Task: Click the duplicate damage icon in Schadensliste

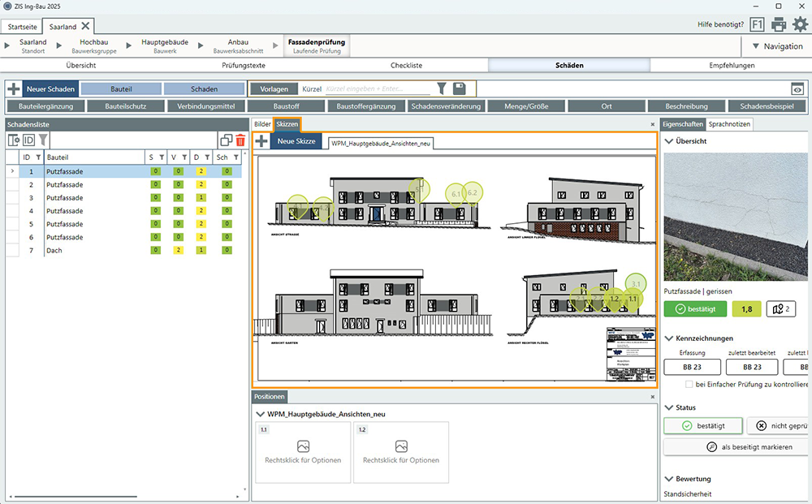Action: [227, 140]
